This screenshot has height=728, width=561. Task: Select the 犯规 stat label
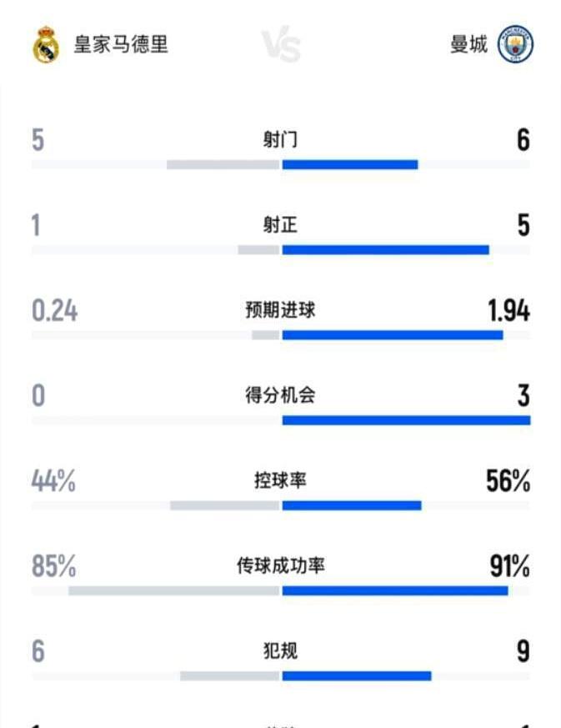pos(280,651)
